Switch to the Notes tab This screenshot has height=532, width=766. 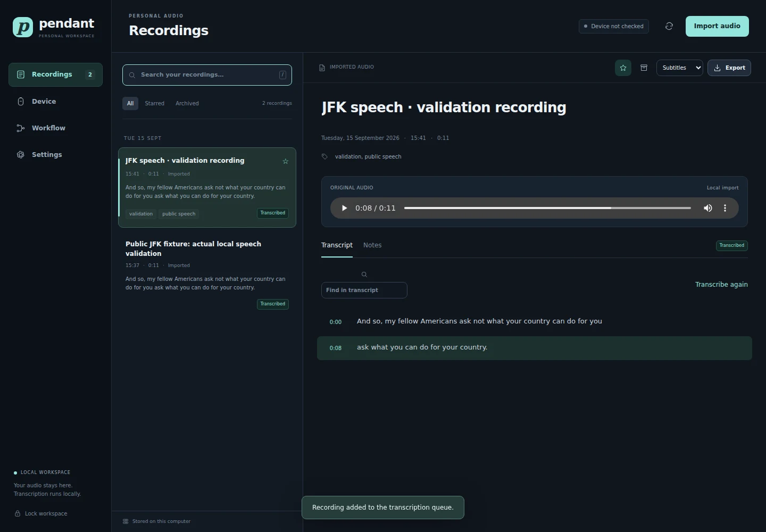372,245
